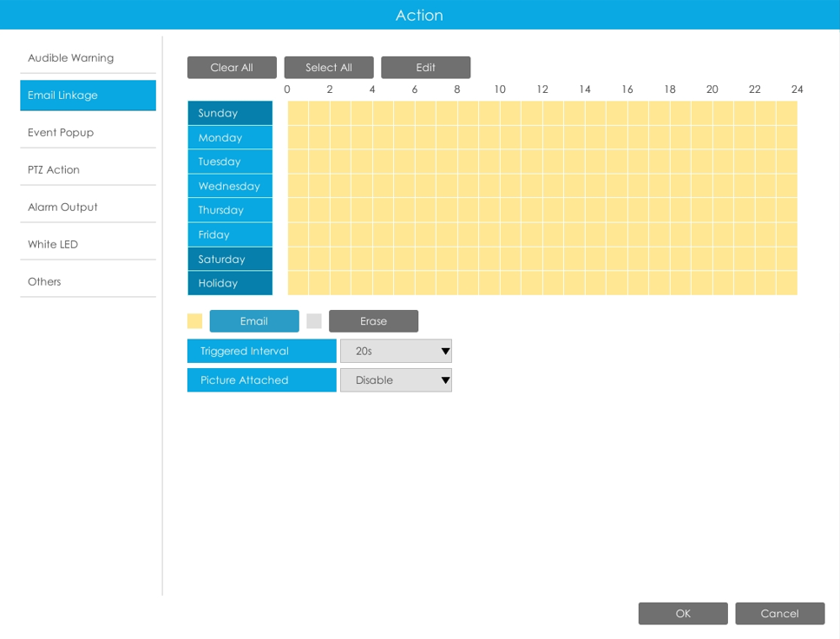Go to Alarm Output settings
The height and width of the screenshot is (639, 840).
tap(88, 207)
